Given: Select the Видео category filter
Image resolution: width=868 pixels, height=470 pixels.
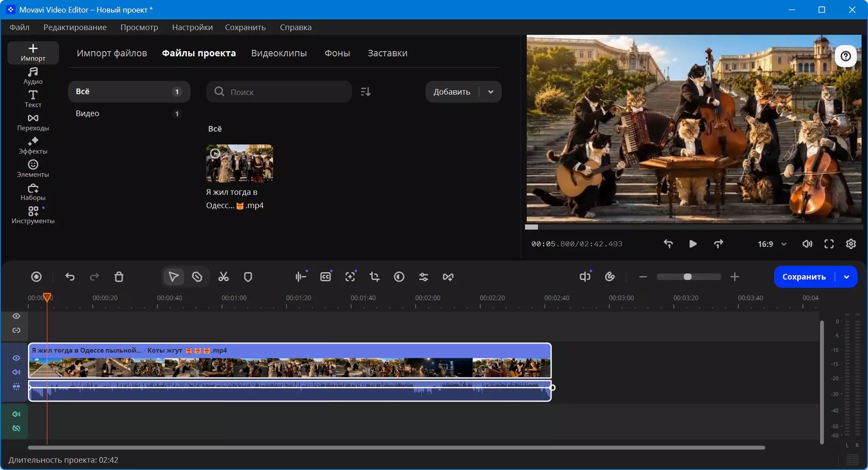Looking at the screenshot, I should tap(129, 113).
